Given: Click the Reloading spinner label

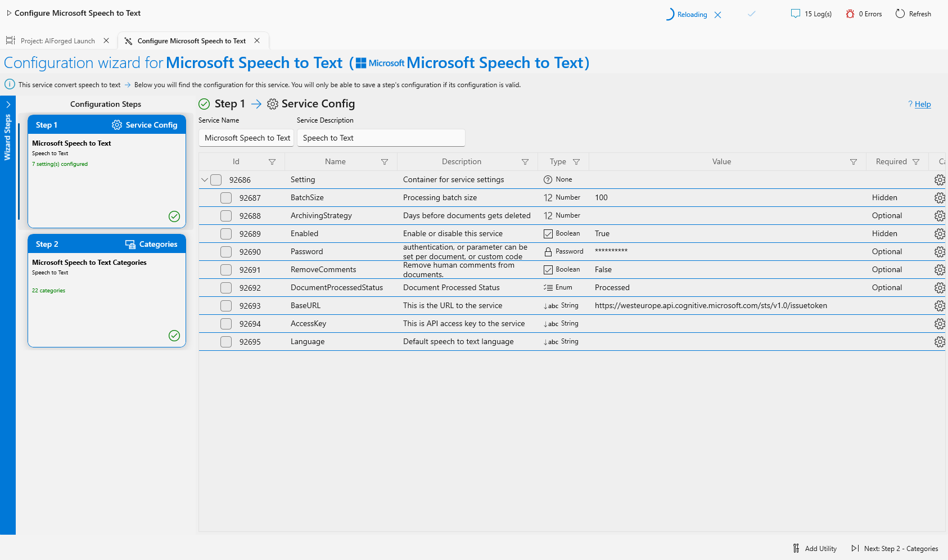Looking at the screenshot, I should [x=692, y=15].
